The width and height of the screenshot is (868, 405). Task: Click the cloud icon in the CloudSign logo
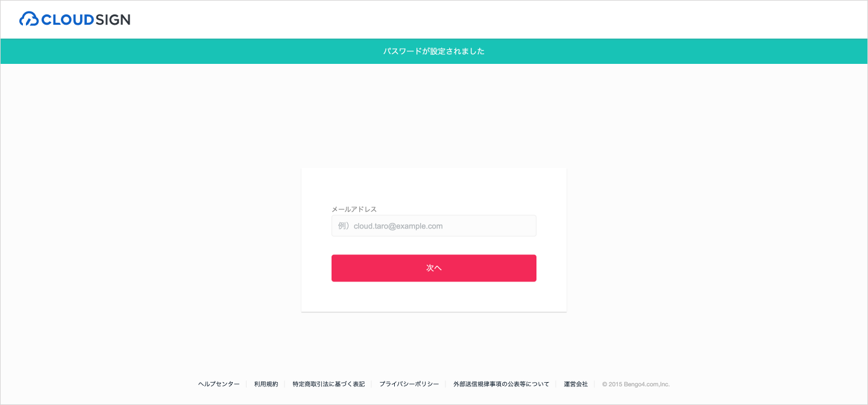pos(29,19)
